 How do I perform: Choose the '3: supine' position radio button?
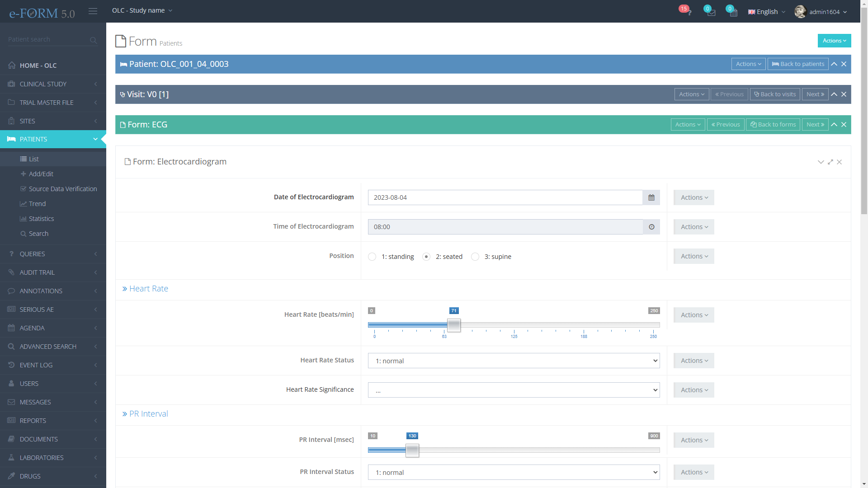coord(475,257)
